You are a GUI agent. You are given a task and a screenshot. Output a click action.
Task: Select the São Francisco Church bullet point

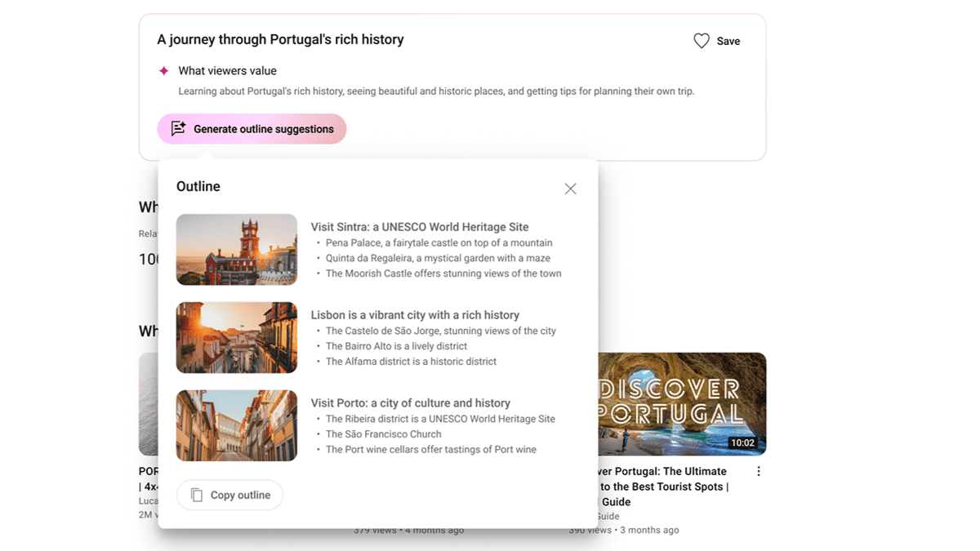coord(384,434)
